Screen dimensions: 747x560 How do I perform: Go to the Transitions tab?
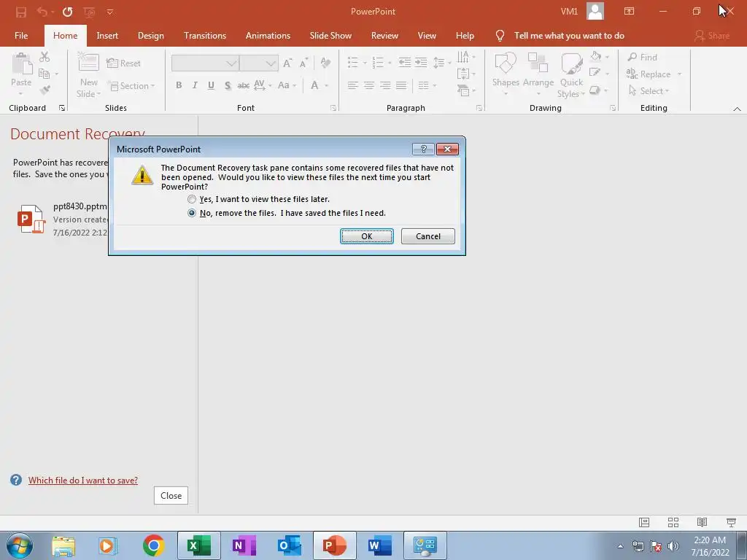[x=205, y=36]
